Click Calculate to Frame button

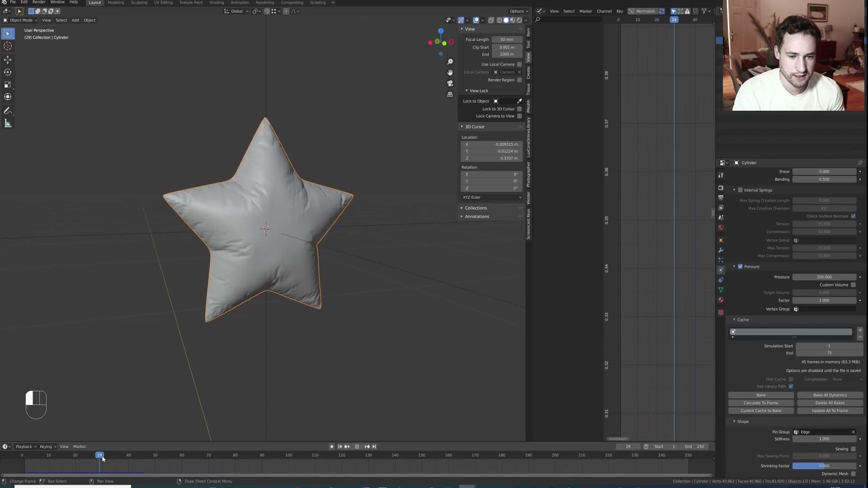point(761,403)
